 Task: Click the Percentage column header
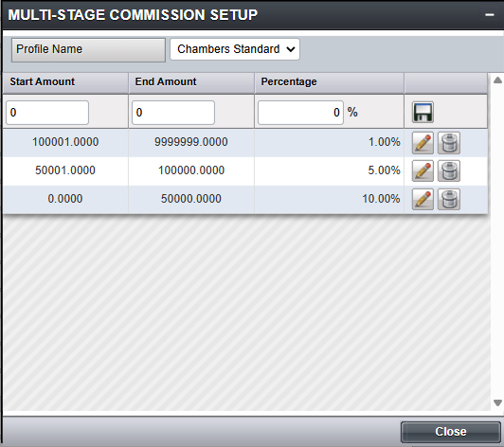coord(329,82)
